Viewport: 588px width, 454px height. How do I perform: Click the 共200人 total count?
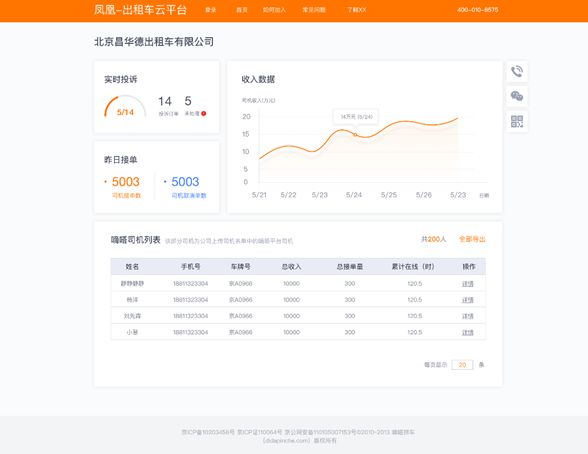tap(434, 239)
